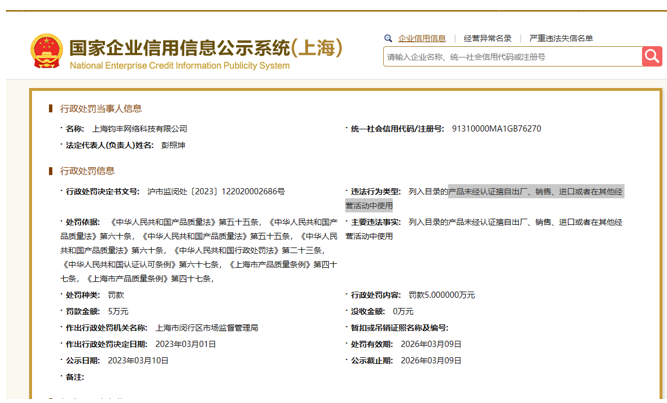The image size is (667, 403).
Task: Focus the enterprise name search input field
Action: click(x=513, y=57)
